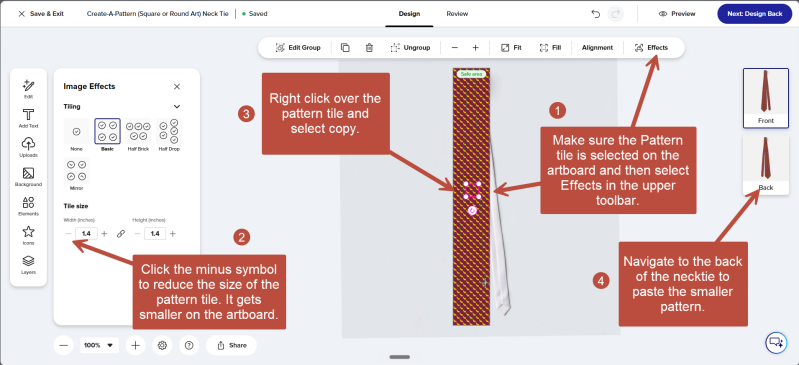This screenshot has width=799, height=365.
Task: Open the Uploads panel
Action: [29, 147]
